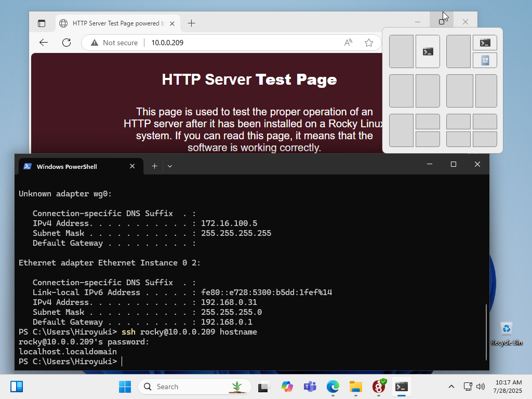Close the Windows PowerShell tab
Viewport: 532px width, 399px height.
[132, 166]
